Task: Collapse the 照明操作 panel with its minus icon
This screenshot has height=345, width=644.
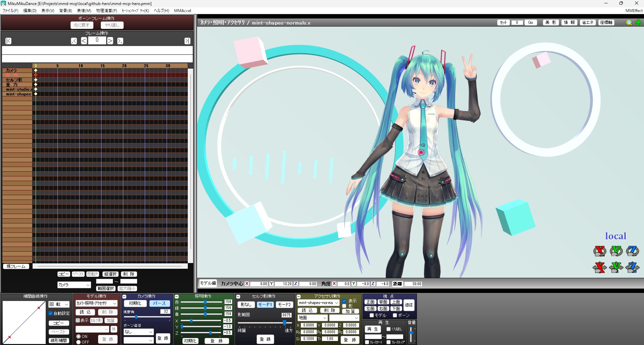Action: tap(177, 297)
